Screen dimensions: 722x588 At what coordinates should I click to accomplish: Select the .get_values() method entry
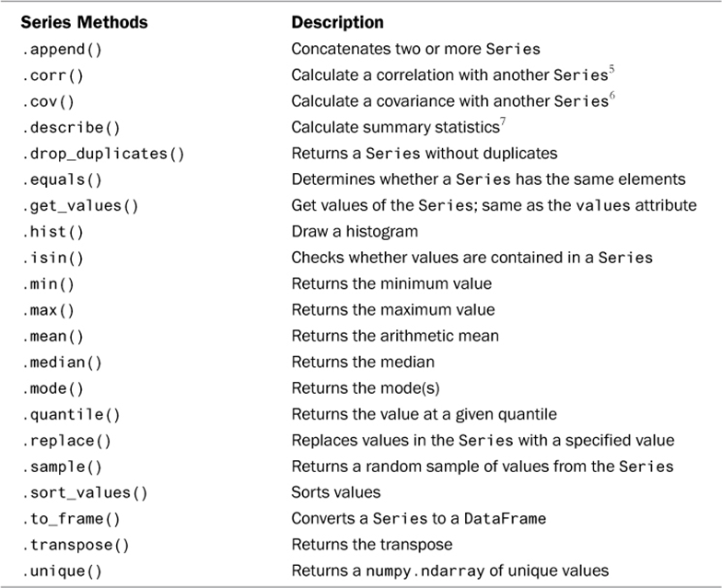[78, 205]
